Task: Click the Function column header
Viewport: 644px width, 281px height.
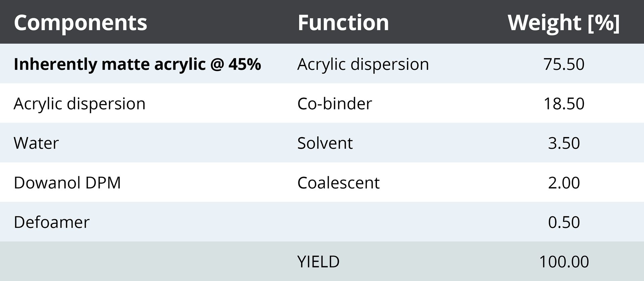Action: (x=343, y=22)
